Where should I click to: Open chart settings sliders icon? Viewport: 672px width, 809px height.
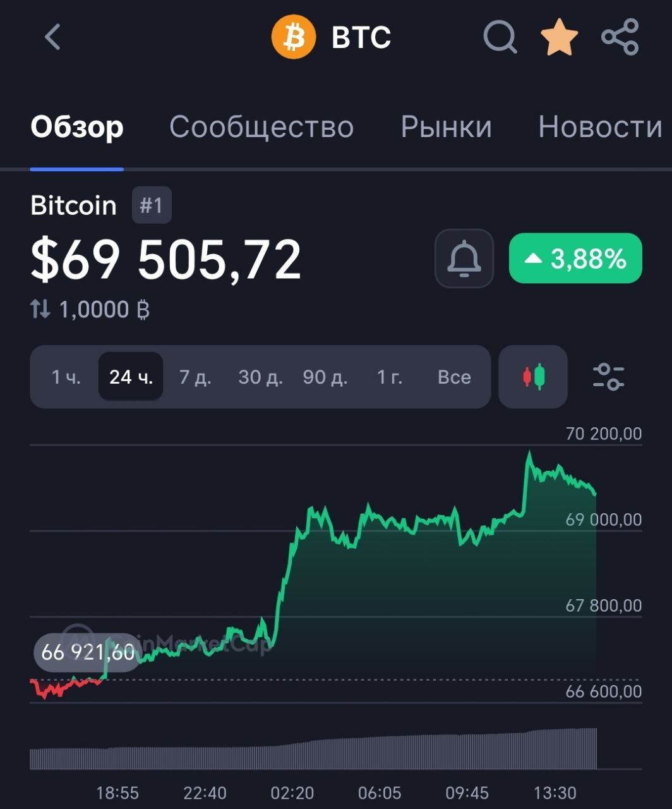pyautogui.click(x=608, y=377)
